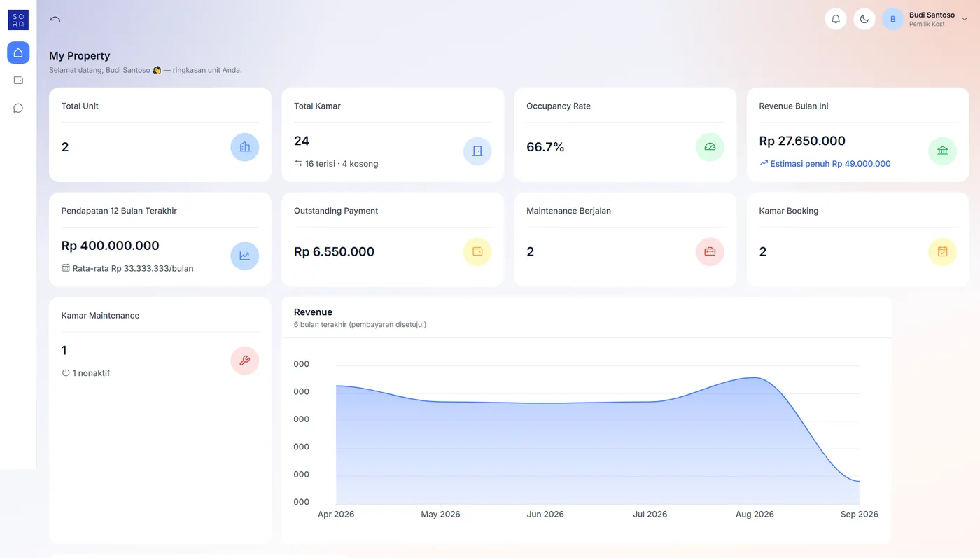Click the door icon on Total Kamar card
Viewport: 980px width, 558px height.
[x=477, y=151]
